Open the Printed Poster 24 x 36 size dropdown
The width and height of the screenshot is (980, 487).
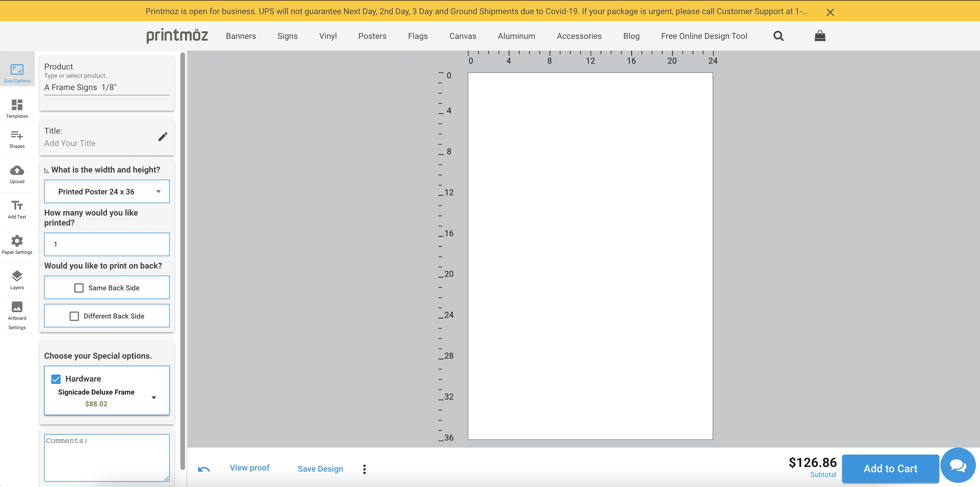pos(107,192)
